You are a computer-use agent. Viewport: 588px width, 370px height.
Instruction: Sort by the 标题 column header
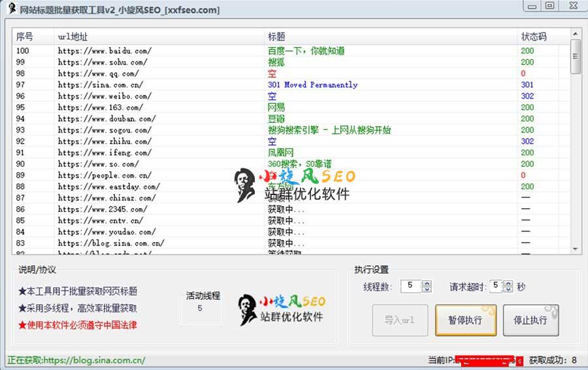coord(391,37)
